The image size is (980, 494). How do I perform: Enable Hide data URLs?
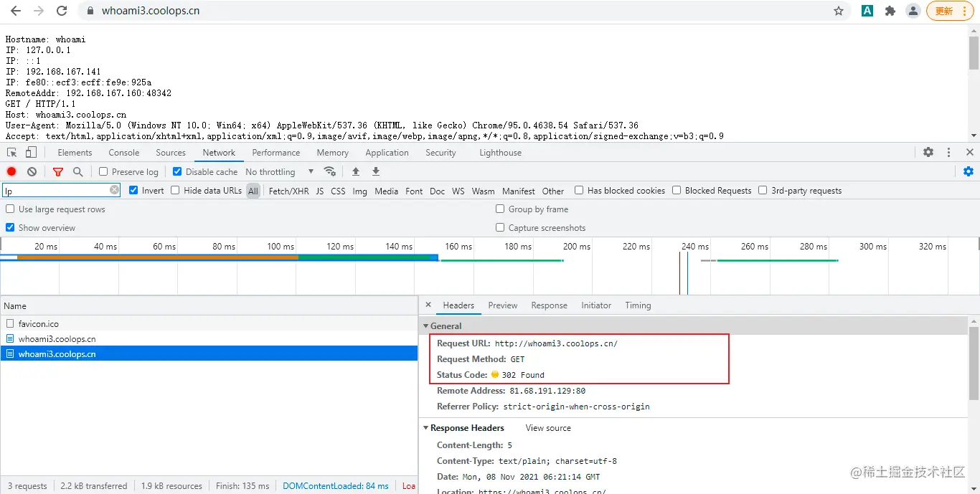pyautogui.click(x=175, y=190)
